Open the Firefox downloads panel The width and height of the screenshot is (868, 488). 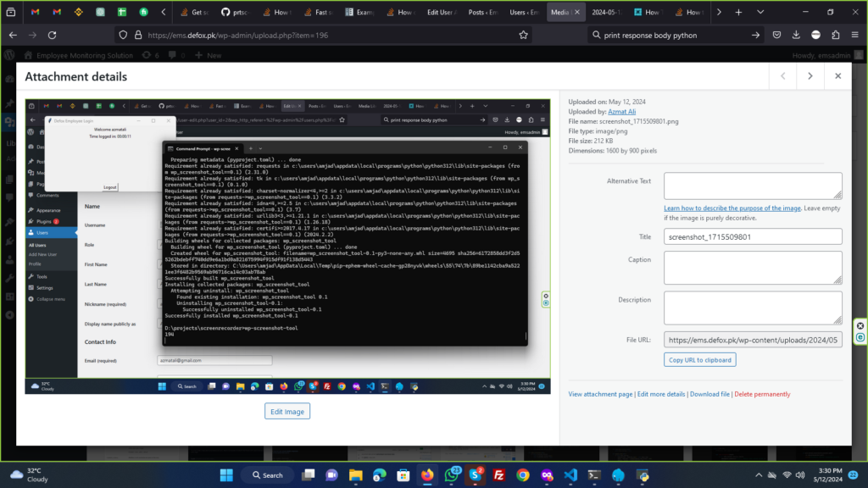(x=796, y=35)
